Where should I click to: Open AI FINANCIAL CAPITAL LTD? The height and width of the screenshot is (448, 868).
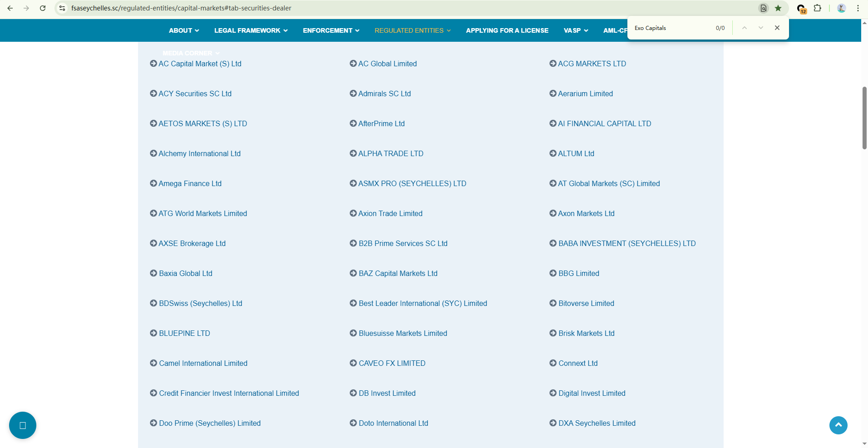click(x=605, y=123)
